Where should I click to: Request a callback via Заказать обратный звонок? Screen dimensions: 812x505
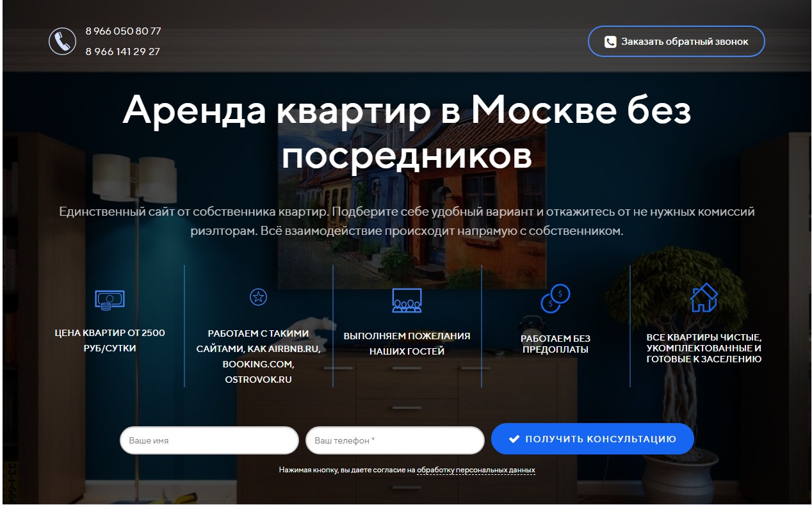(x=676, y=42)
